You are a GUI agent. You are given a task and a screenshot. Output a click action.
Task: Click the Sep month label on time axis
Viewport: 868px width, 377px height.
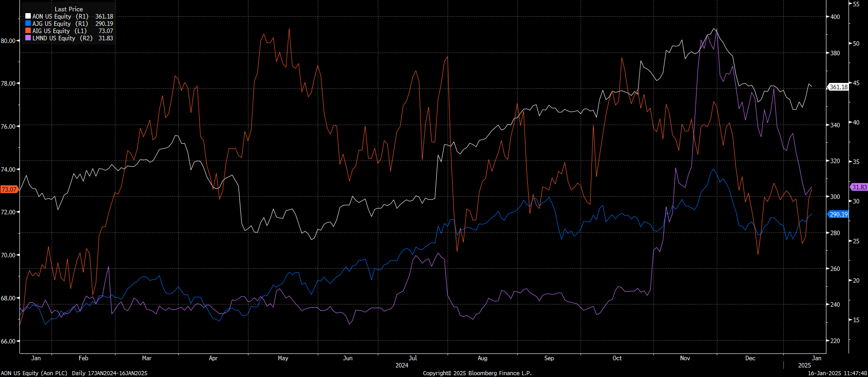coord(549,358)
